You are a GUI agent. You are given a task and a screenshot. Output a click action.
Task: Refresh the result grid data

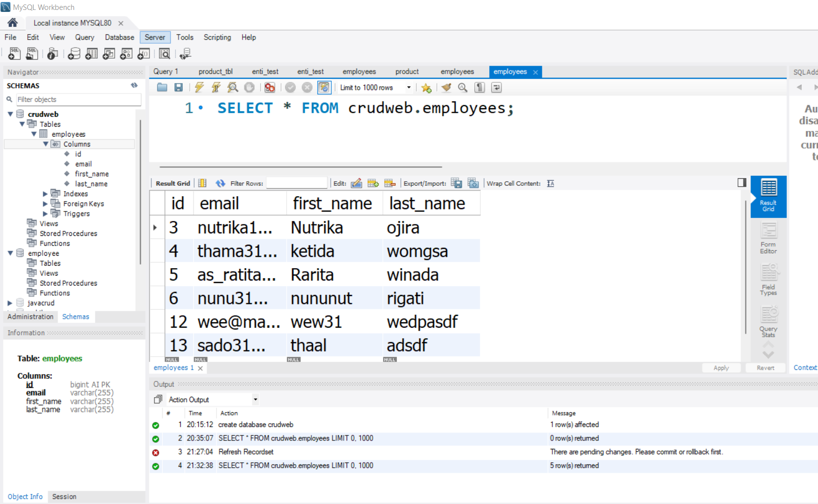pyautogui.click(x=220, y=183)
